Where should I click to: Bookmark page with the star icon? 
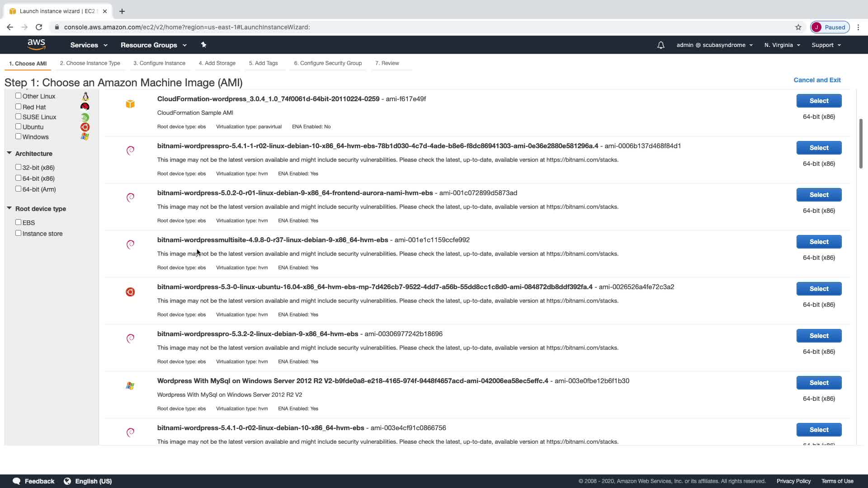coord(798,27)
